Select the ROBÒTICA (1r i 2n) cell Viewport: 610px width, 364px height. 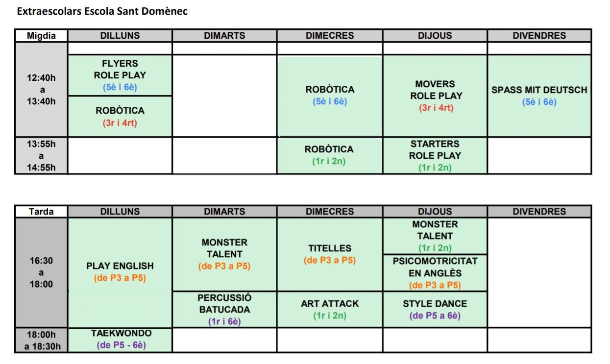coord(330,155)
